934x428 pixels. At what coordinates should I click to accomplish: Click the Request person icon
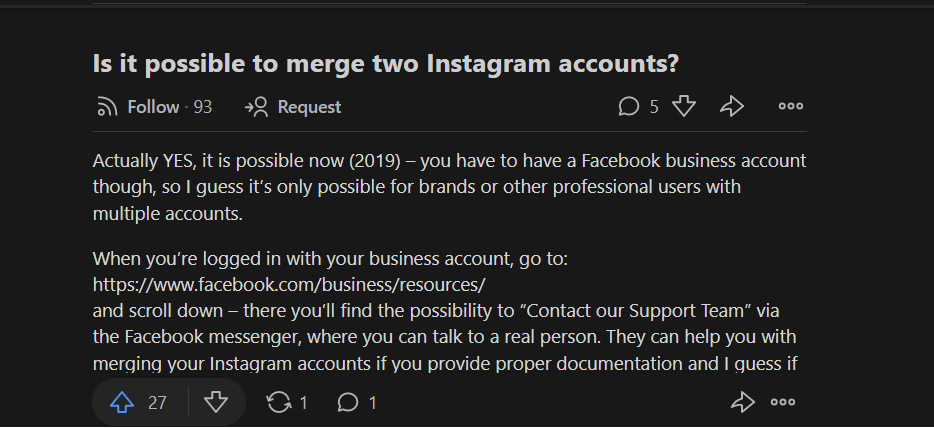[257, 107]
